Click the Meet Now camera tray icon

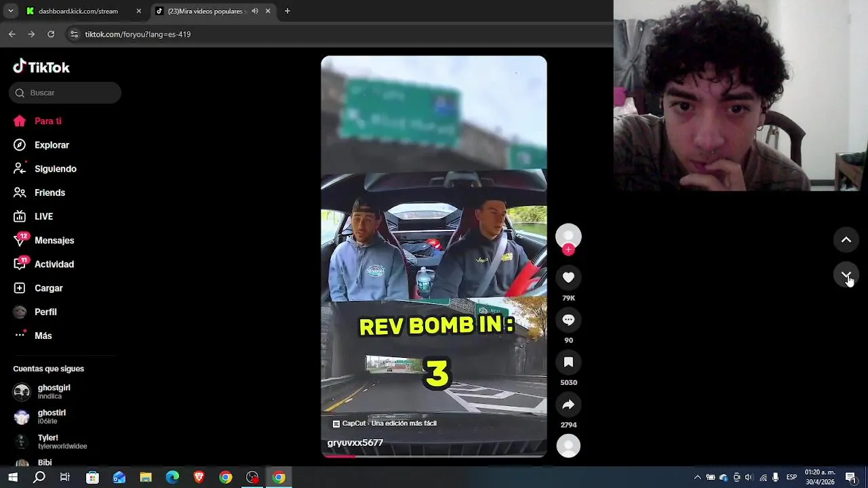[736, 477]
